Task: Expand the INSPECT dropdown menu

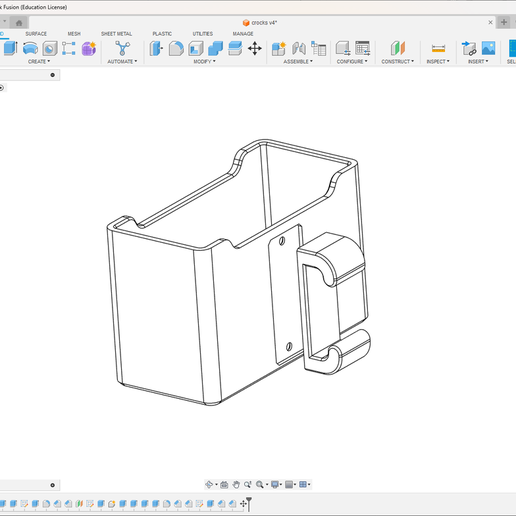Action: 438,62
